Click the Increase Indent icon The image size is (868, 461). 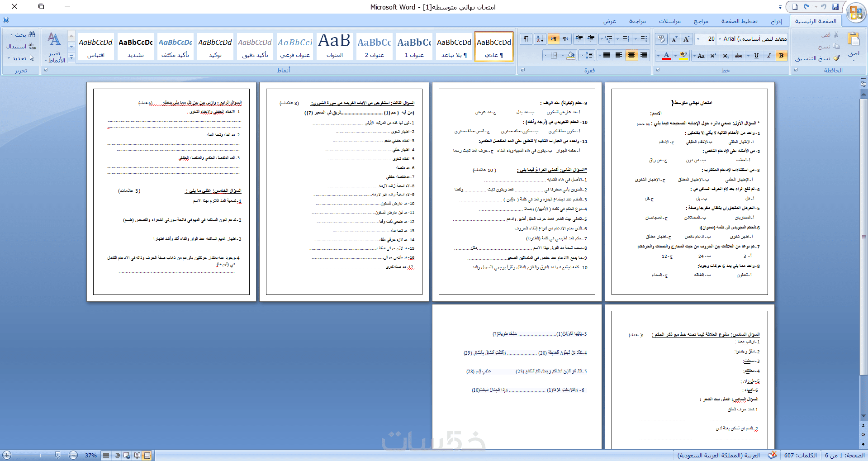click(x=579, y=39)
